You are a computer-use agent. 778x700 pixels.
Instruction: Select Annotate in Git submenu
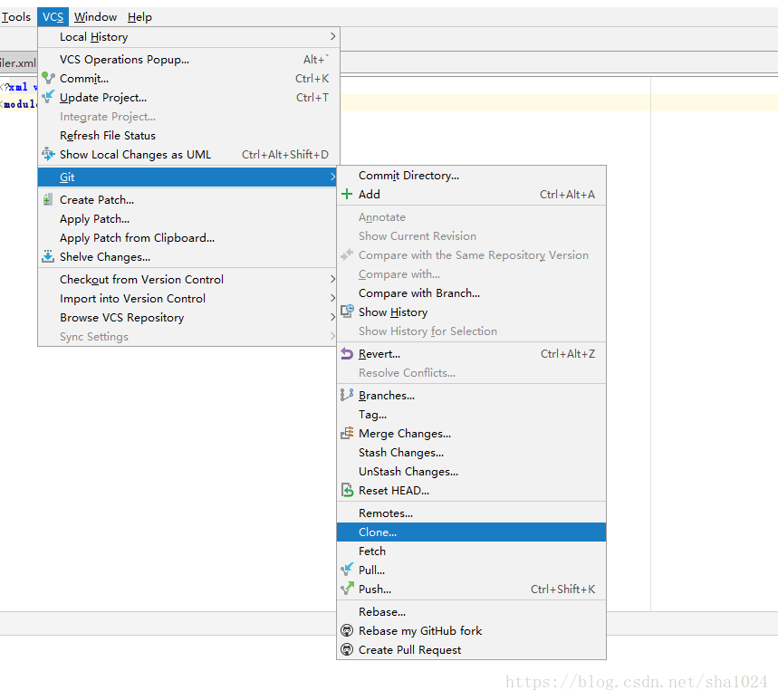click(471, 216)
